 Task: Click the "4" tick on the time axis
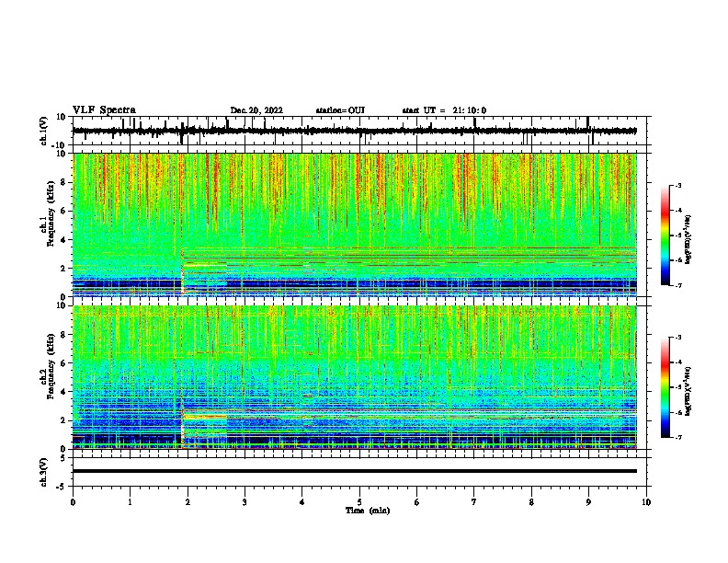pyautogui.click(x=301, y=502)
